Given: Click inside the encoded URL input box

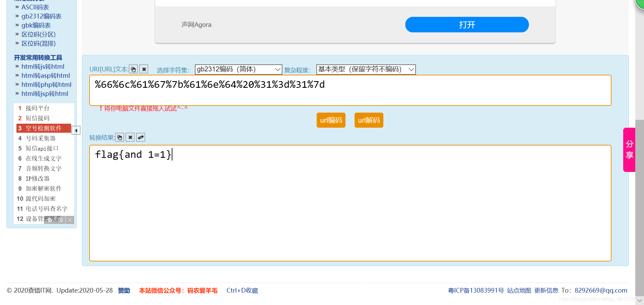Looking at the screenshot, I should pos(350,90).
